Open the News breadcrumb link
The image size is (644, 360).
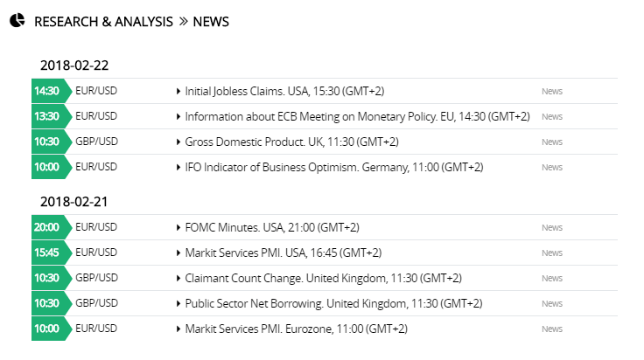tap(211, 22)
